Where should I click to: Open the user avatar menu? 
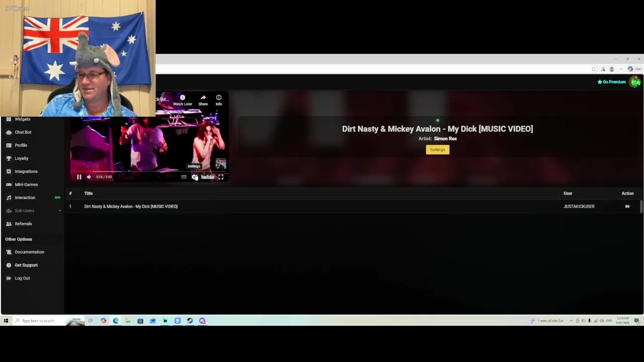[x=635, y=81]
